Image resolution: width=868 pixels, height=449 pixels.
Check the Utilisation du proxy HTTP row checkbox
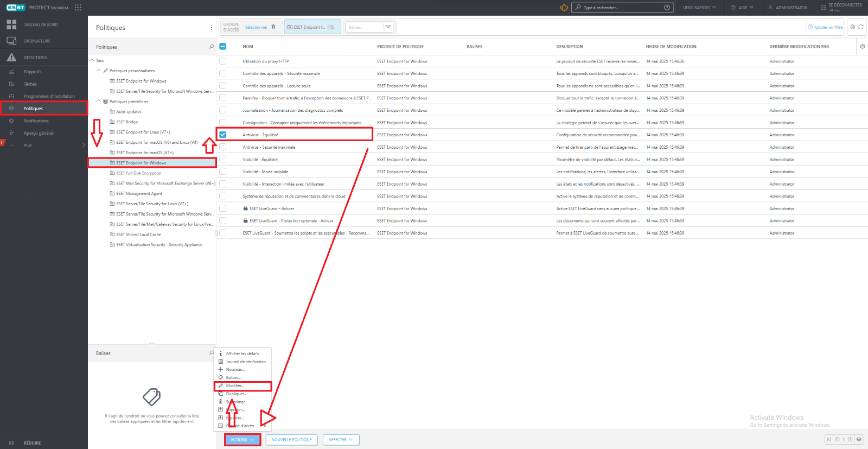tap(223, 61)
